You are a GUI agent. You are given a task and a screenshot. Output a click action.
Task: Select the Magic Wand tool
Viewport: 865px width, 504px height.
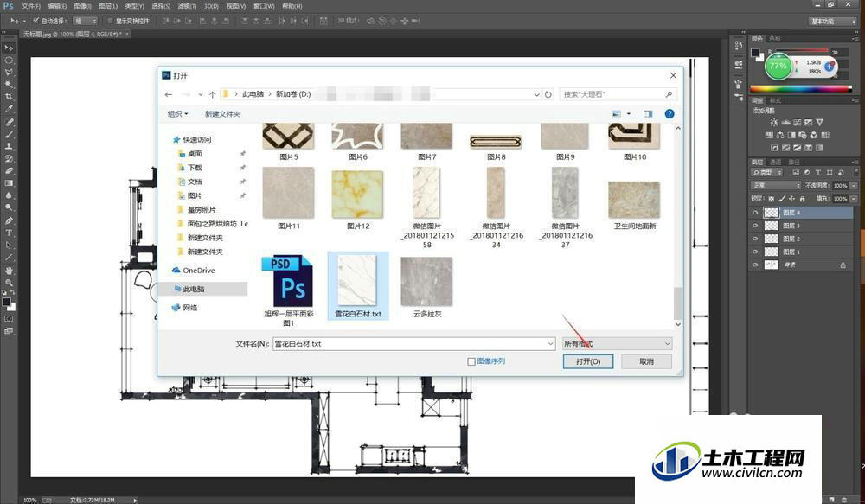(x=9, y=85)
